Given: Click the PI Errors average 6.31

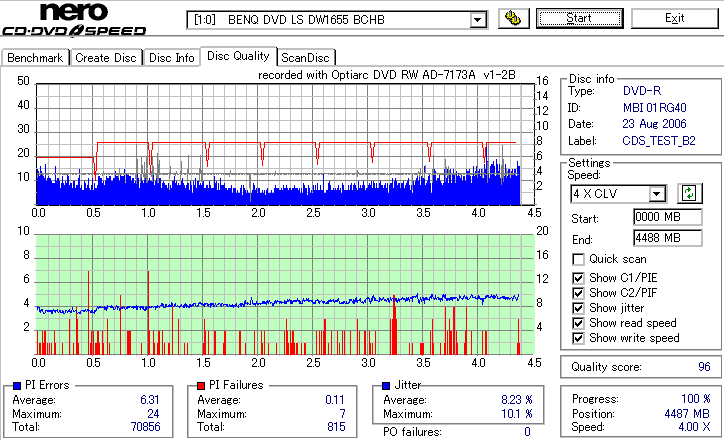Looking at the screenshot, I should pyautogui.click(x=150, y=400).
